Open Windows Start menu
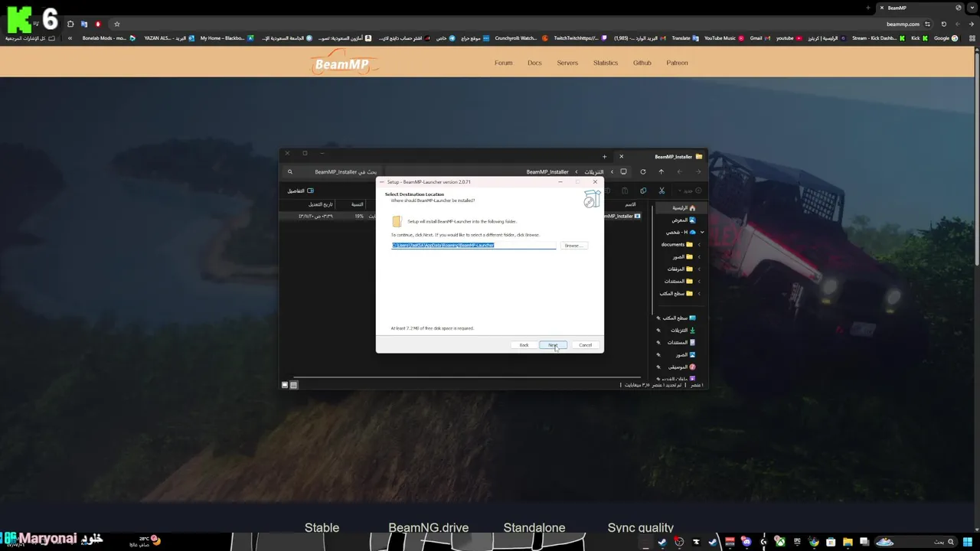980x551 pixels. pos(967,543)
